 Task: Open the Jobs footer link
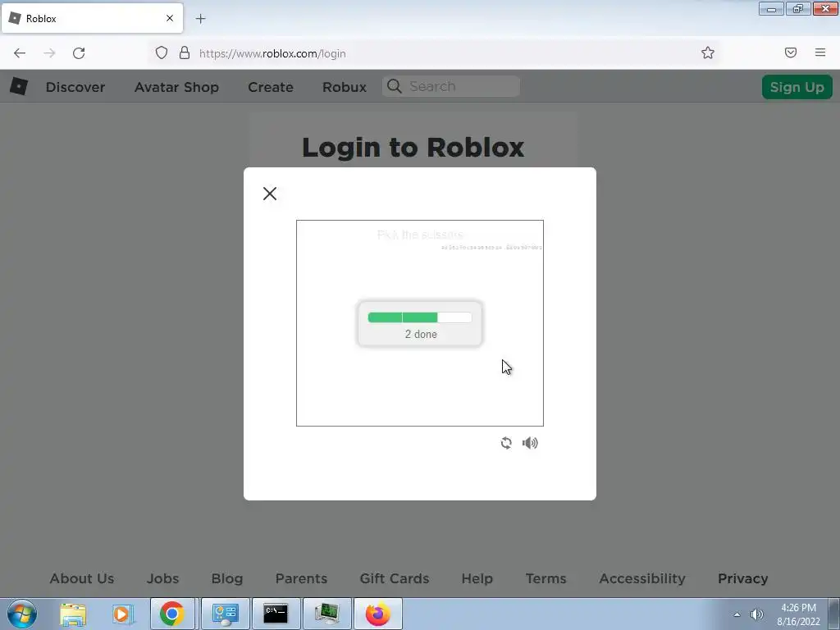coord(163,578)
